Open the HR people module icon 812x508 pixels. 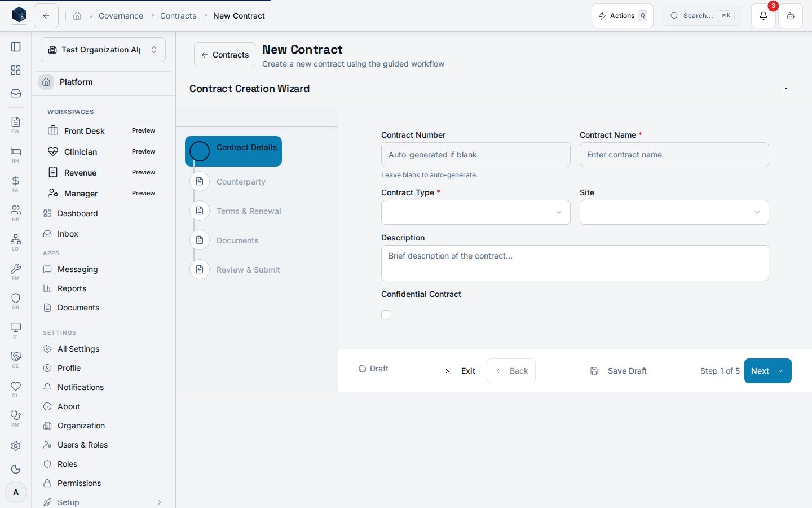click(16, 213)
